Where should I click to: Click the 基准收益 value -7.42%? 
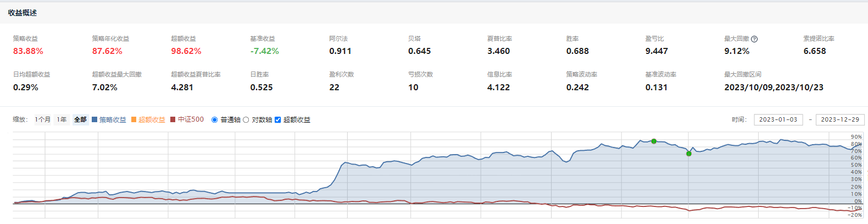(264, 51)
